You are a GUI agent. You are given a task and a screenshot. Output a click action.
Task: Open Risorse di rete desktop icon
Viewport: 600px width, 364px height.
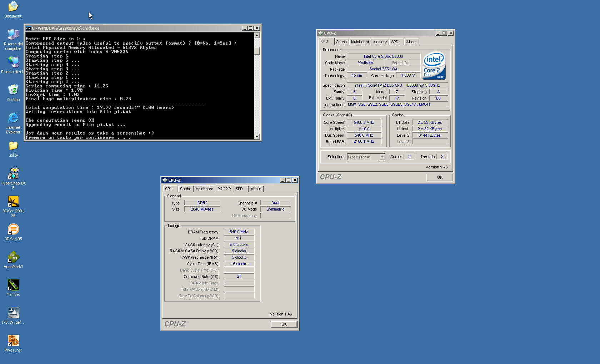coord(13,62)
